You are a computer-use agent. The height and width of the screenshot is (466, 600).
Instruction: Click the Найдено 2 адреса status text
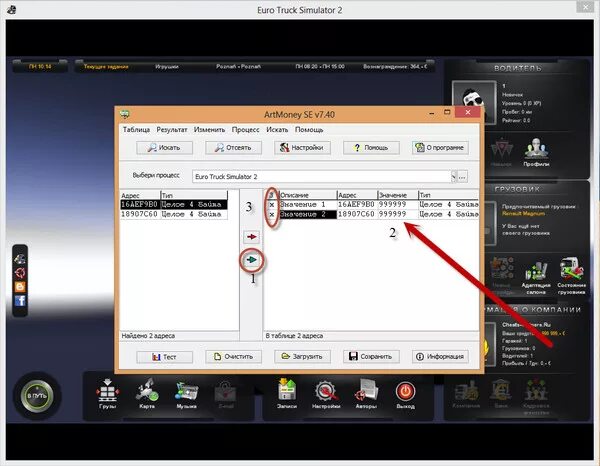point(148,336)
